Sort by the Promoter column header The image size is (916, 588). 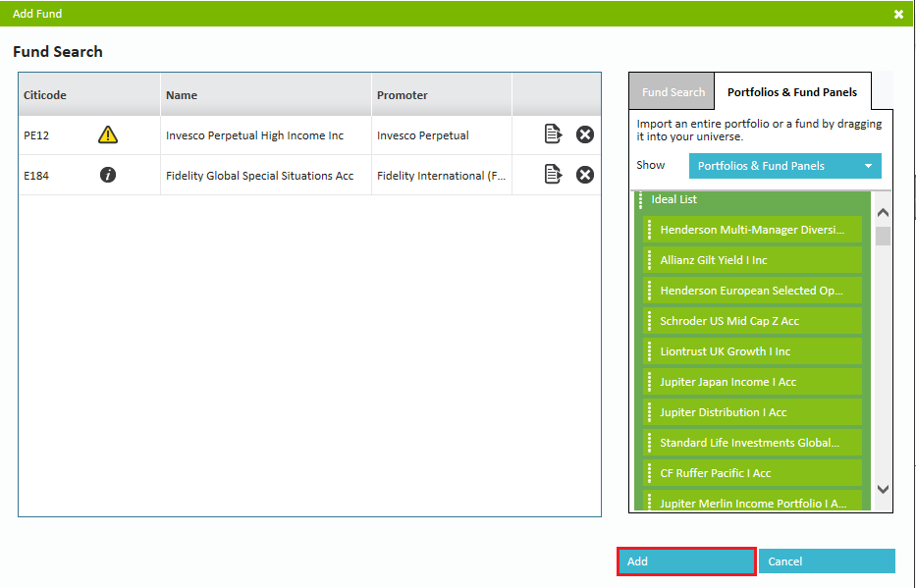click(x=442, y=94)
